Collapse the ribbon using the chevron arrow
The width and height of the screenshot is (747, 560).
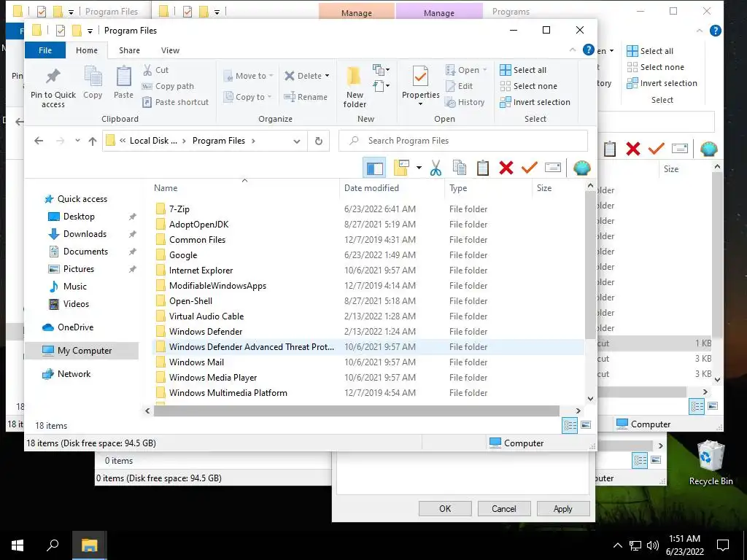pos(572,50)
